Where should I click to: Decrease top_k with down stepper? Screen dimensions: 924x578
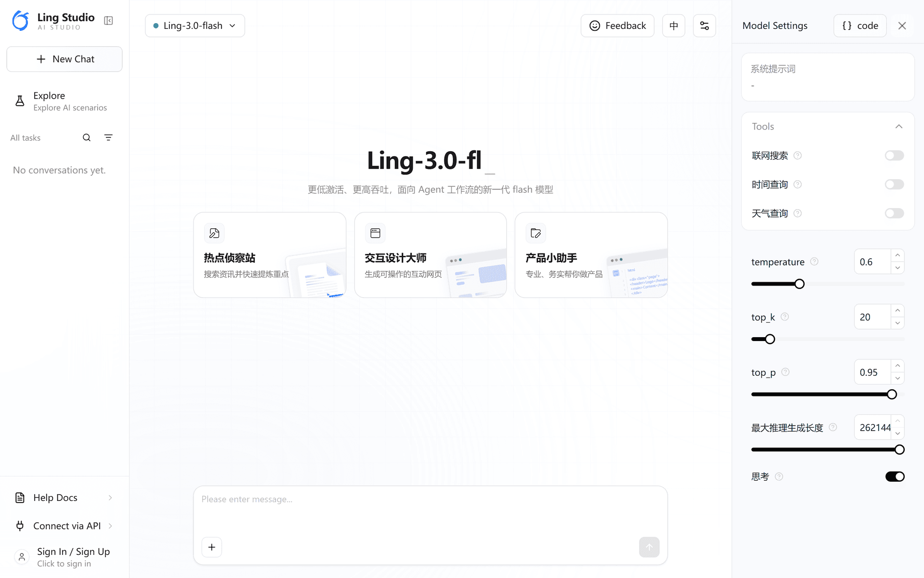pyautogui.click(x=898, y=323)
